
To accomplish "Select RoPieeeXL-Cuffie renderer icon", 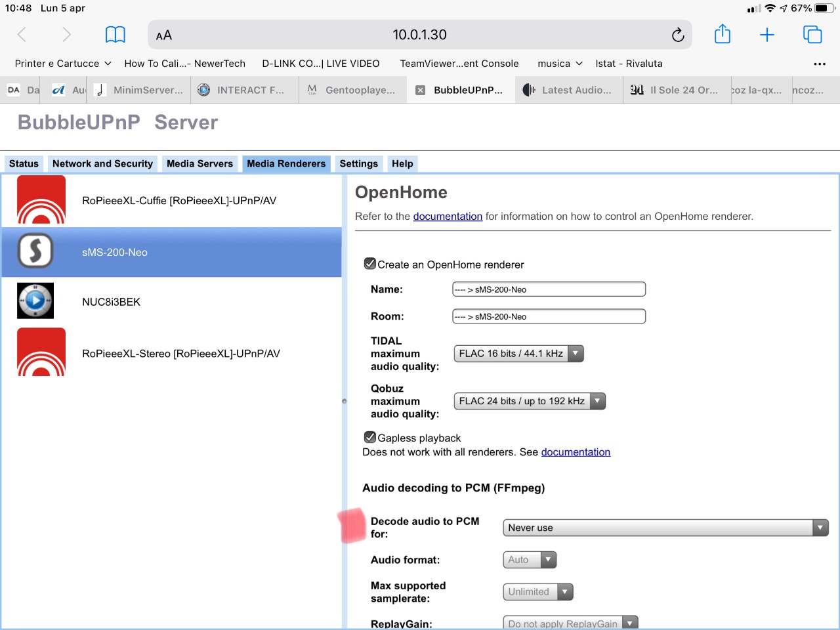I will tap(41, 200).
